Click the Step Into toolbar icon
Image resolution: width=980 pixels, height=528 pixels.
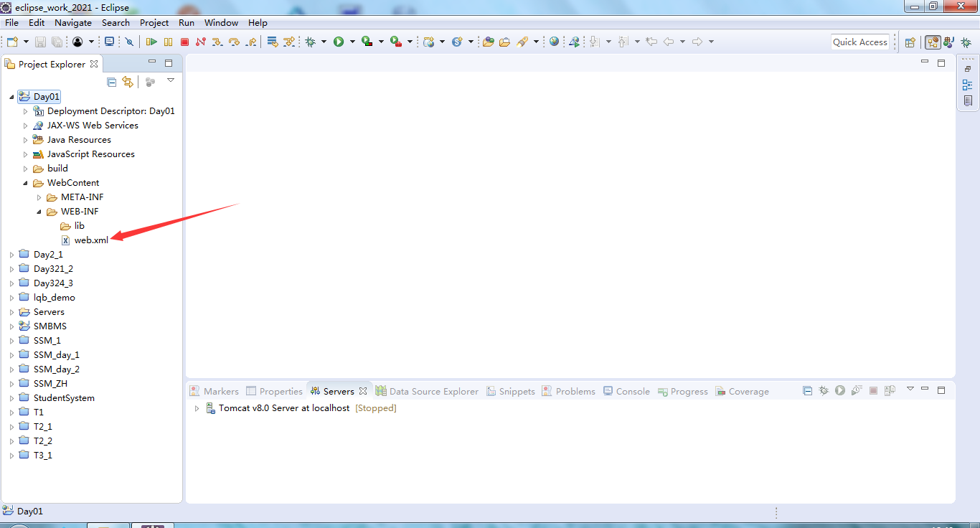point(217,42)
